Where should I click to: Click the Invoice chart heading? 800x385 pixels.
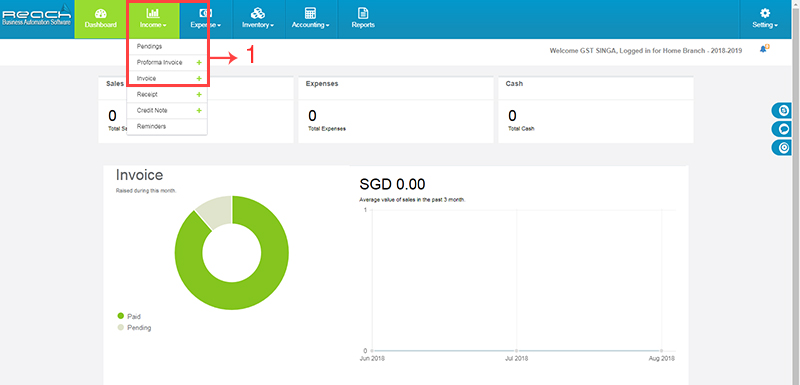point(139,175)
